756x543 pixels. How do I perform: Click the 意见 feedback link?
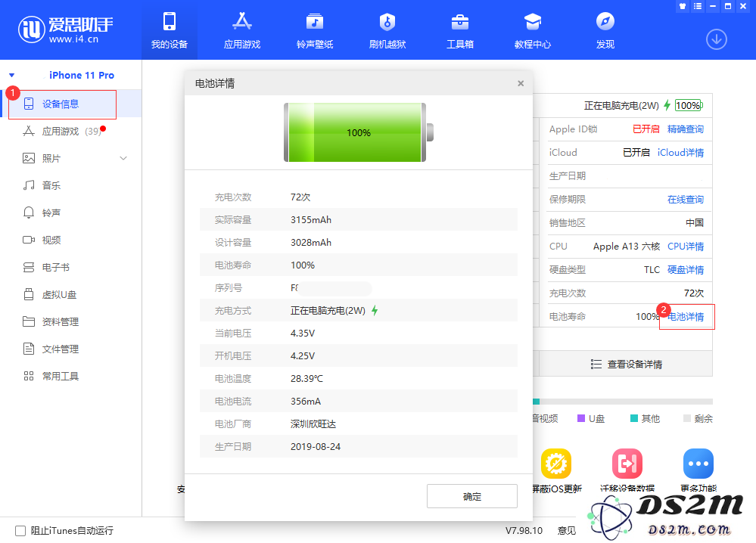(x=567, y=530)
